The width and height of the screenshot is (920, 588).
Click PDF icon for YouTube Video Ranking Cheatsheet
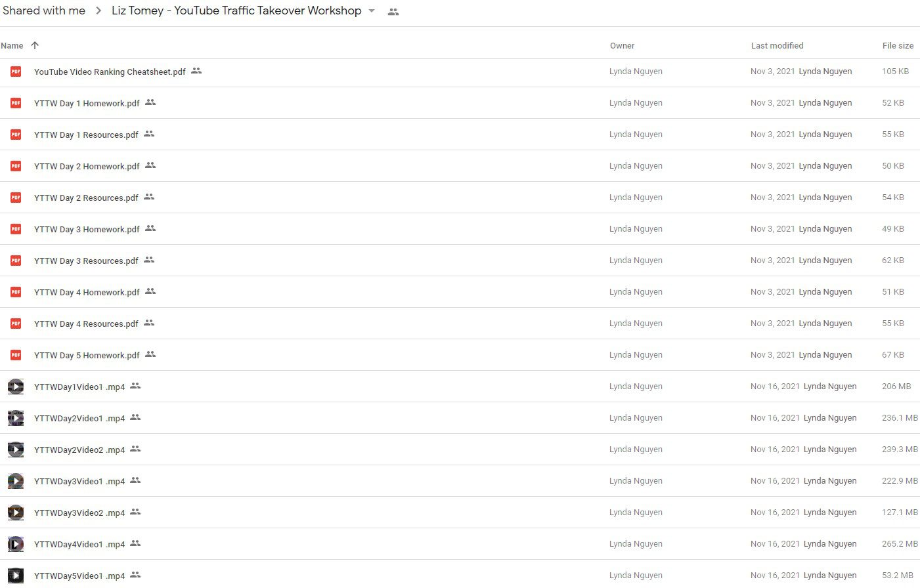16,72
